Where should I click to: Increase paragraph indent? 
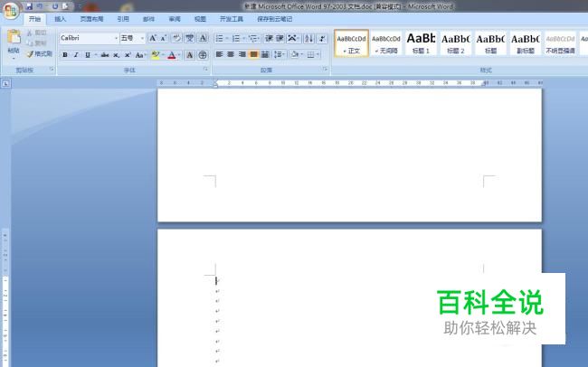[280, 38]
